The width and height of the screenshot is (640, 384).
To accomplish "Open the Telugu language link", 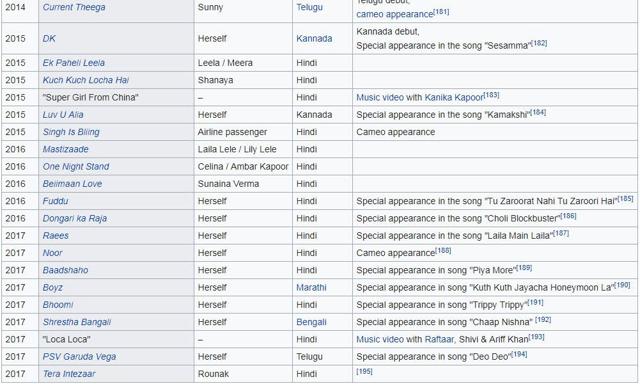I will tap(309, 7).
